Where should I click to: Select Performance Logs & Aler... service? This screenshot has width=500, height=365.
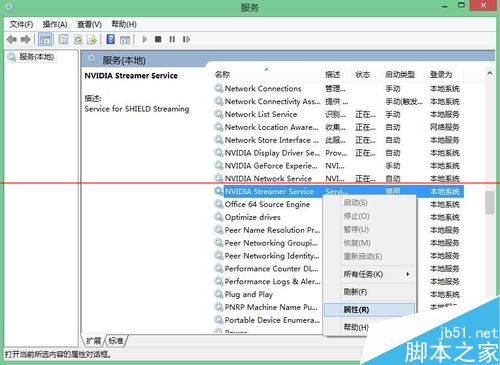[268, 281]
